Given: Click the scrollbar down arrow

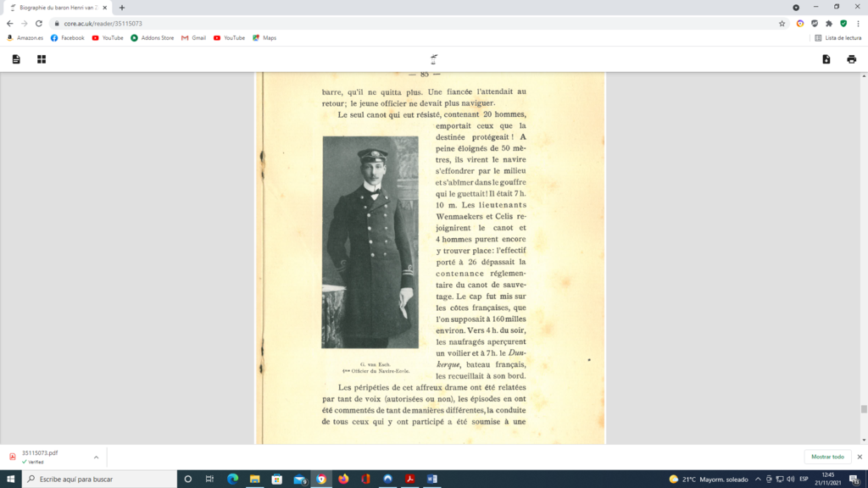Looking at the screenshot, I should (x=864, y=441).
